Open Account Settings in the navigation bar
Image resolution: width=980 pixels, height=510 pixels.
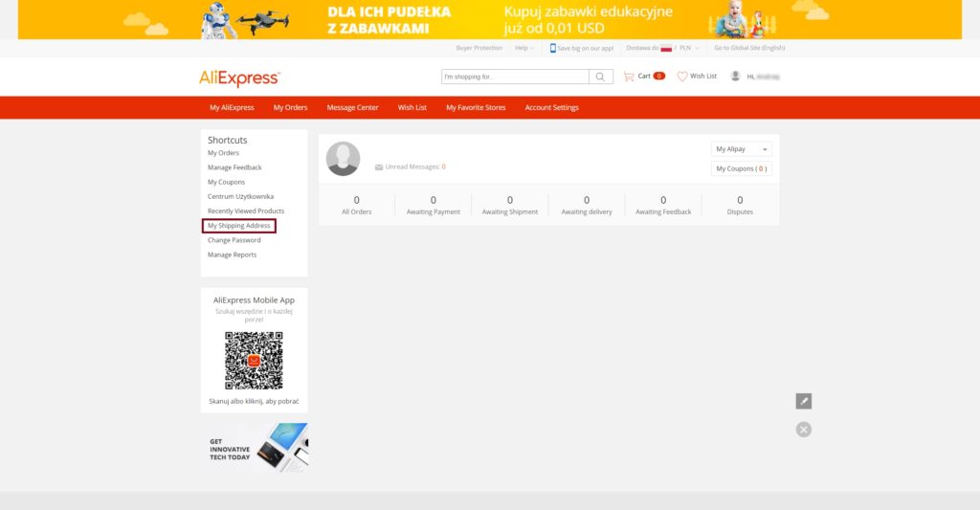coord(551,108)
